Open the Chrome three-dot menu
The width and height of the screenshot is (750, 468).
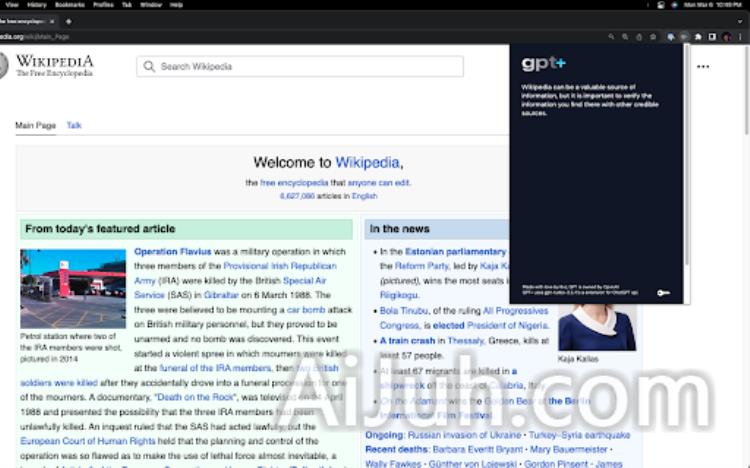pyautogui.click(x=741, y=37)
